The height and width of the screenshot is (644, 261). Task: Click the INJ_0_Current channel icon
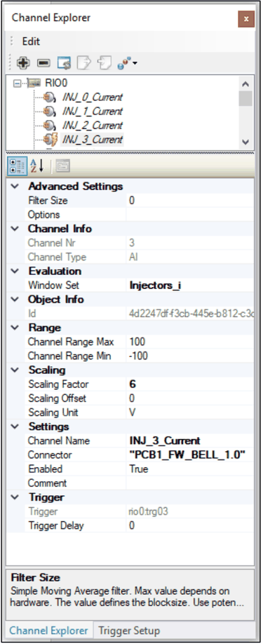[x=50, y=98]
